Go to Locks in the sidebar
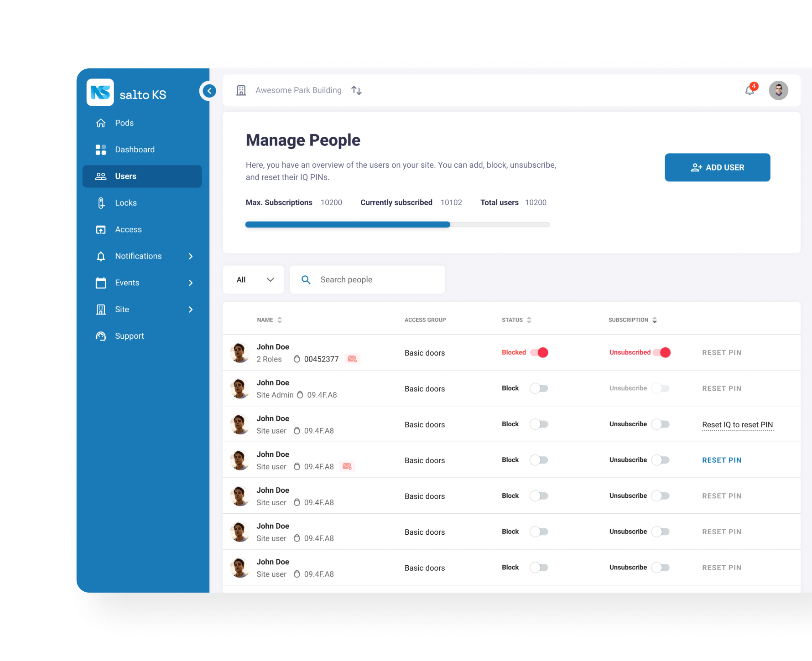812x661 pixels. [x=125, y=203]
